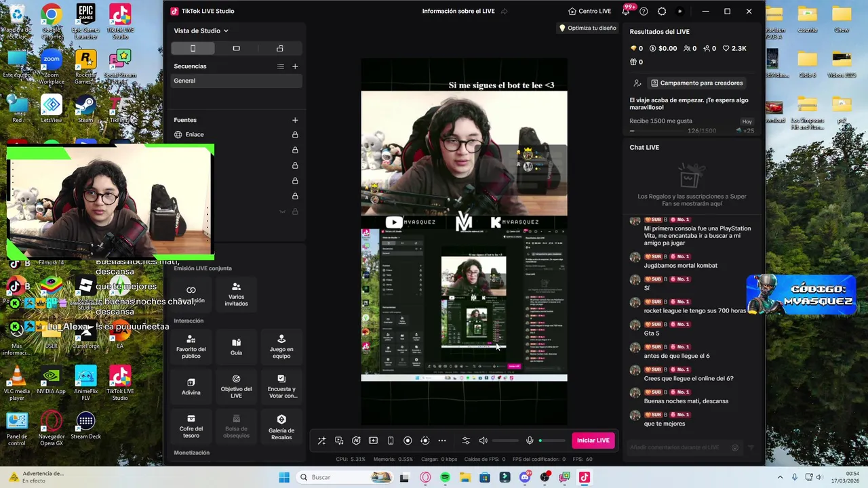Image resolution: width=868 pixels, height=488 pixels.
Task: Open the Guía interaction tool
Action: pos(236,347)
